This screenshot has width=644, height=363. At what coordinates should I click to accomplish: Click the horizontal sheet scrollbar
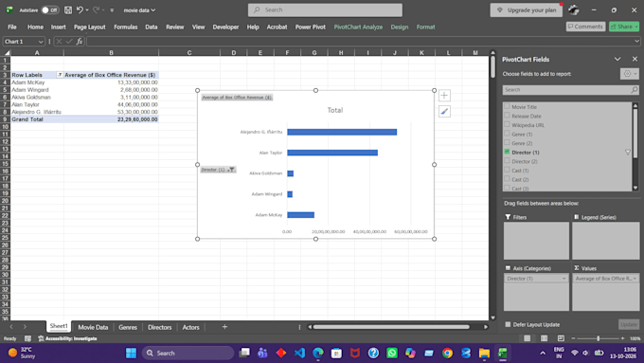pos(391,327)
